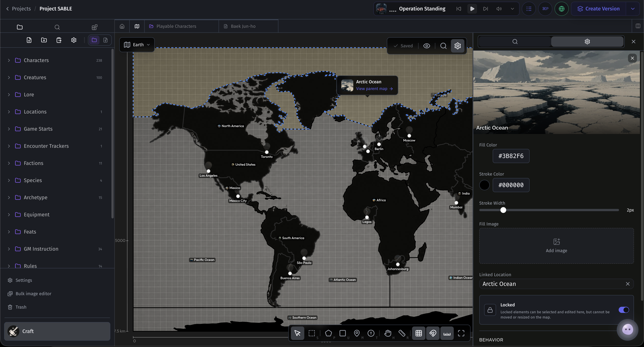Open the Craft panel button
Image resolution: width=644 pixels, height=347 pixels.
[57, 332]
